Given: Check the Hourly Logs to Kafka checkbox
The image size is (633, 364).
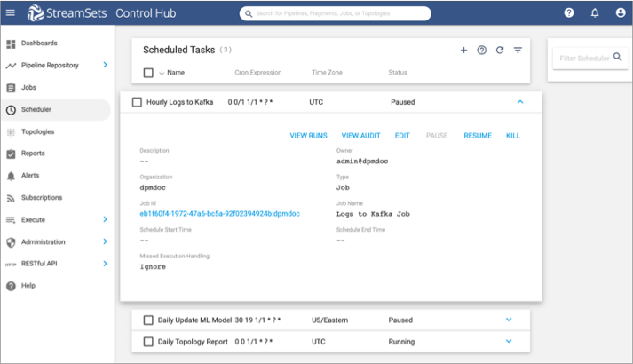Looking at the screenshot, I should click(138, 102).
